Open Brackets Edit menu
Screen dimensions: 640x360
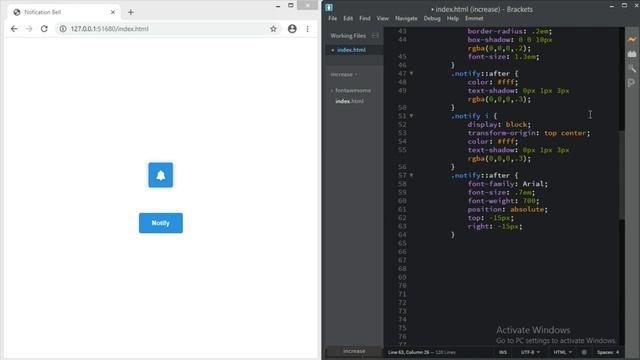[348, 18]
